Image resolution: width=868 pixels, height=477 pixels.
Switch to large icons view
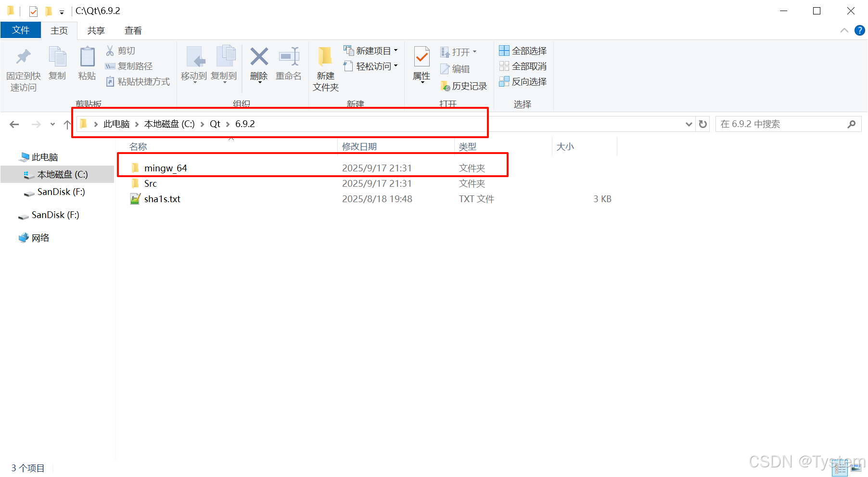856,468
